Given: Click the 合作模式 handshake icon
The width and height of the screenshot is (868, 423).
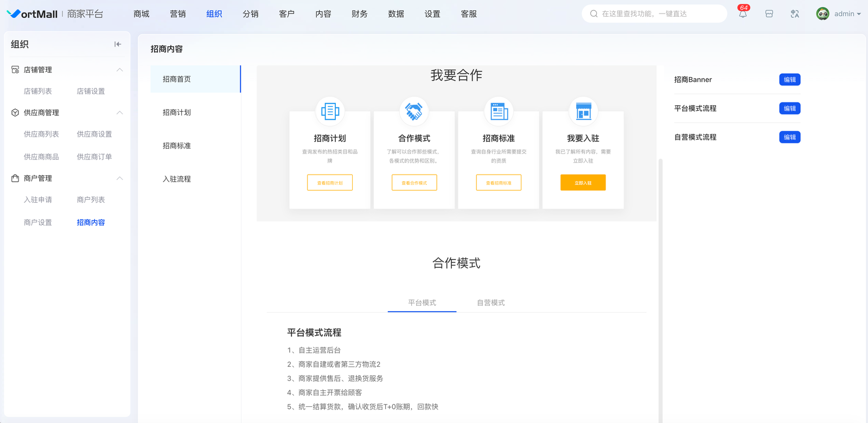Looking at the screenshot, I should [x=414, y=111].
